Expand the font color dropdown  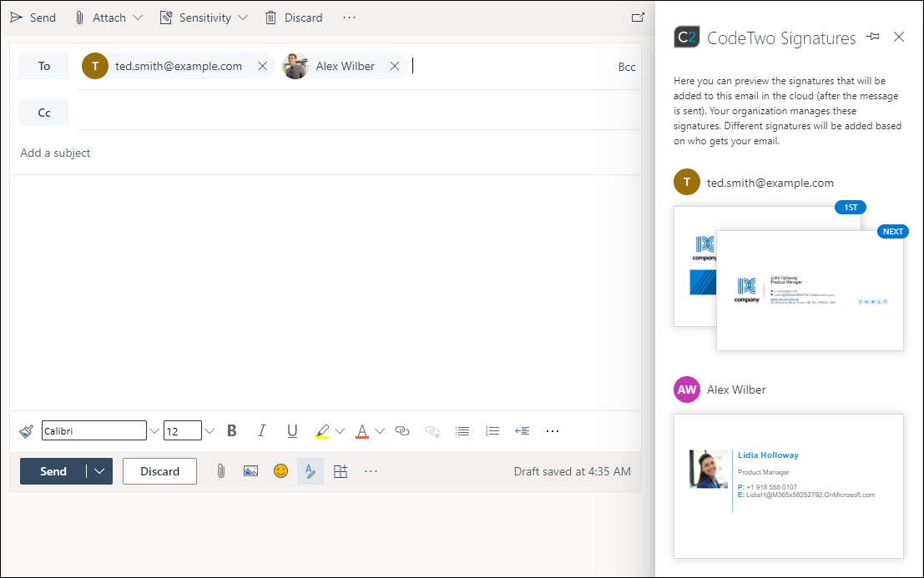[x=380, y=431]
